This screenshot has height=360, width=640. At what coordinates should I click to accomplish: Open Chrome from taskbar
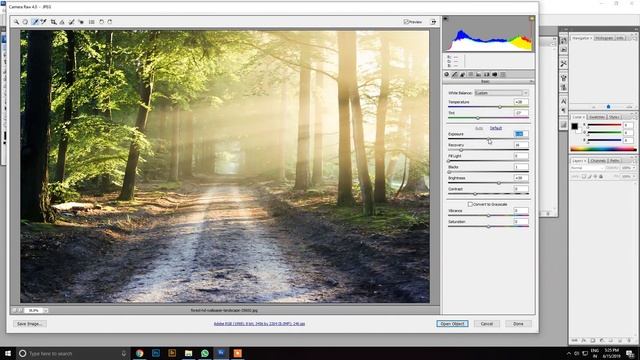tap(140, 353)
